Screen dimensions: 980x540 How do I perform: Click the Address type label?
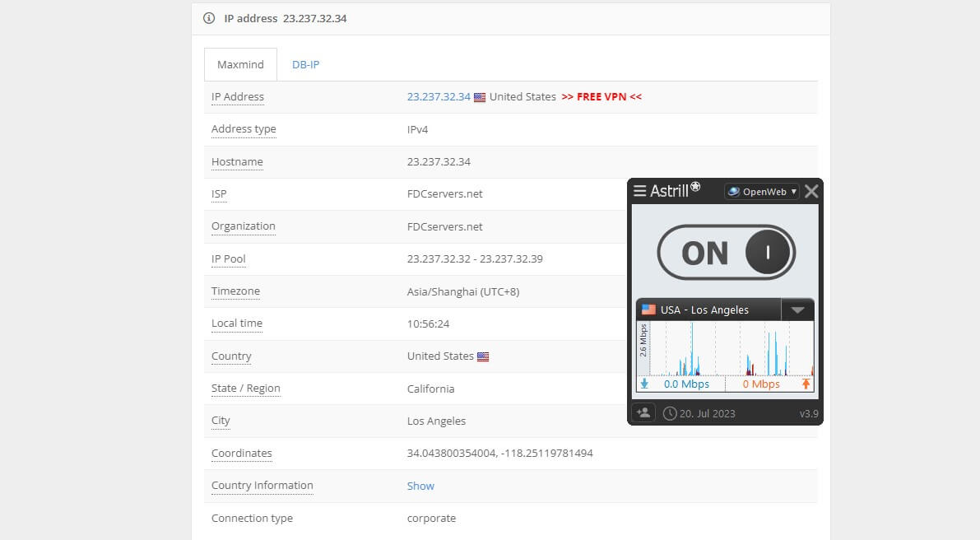pos(244,129)
